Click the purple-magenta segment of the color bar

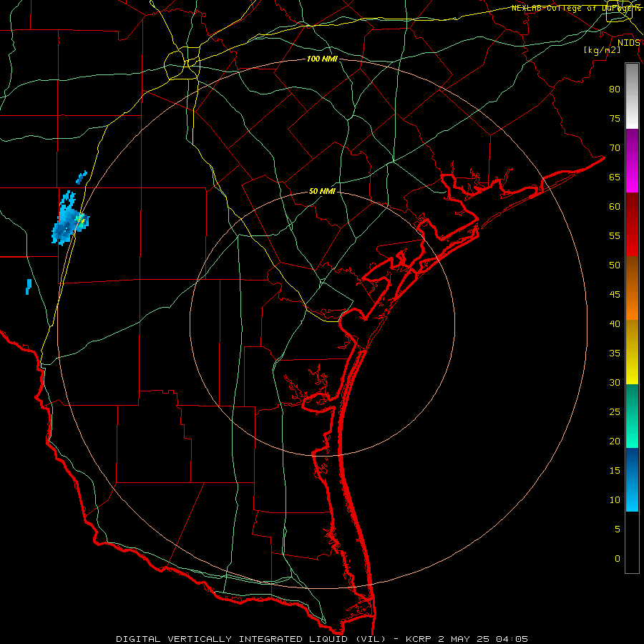tap(632, 160)
